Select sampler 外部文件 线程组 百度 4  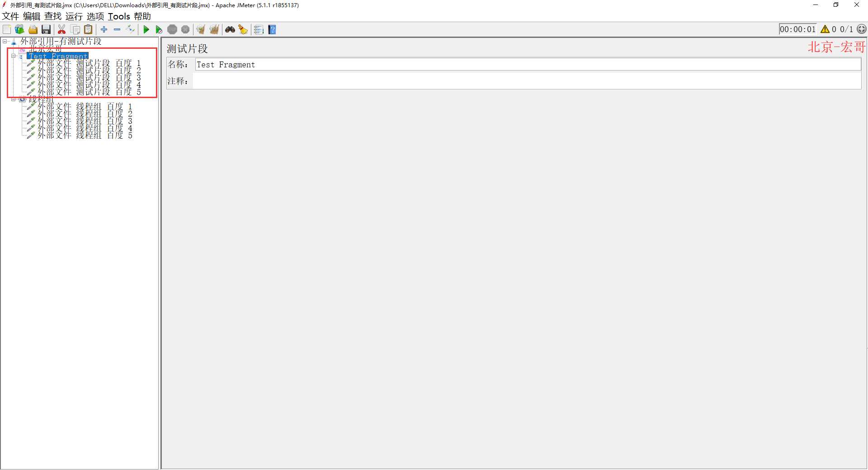pyautogui.click(x=85, y=128)
